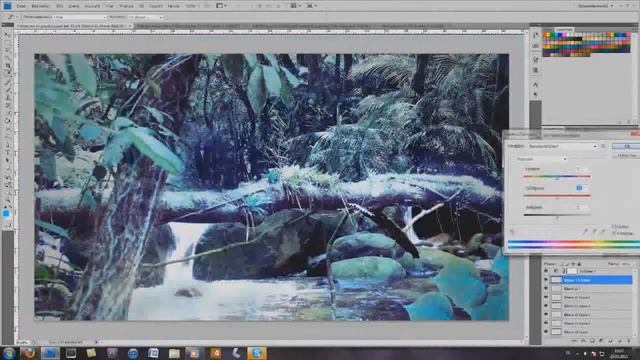Click the hue slider track
This screenshot has width=640, height=360.
tap(557, 176)
